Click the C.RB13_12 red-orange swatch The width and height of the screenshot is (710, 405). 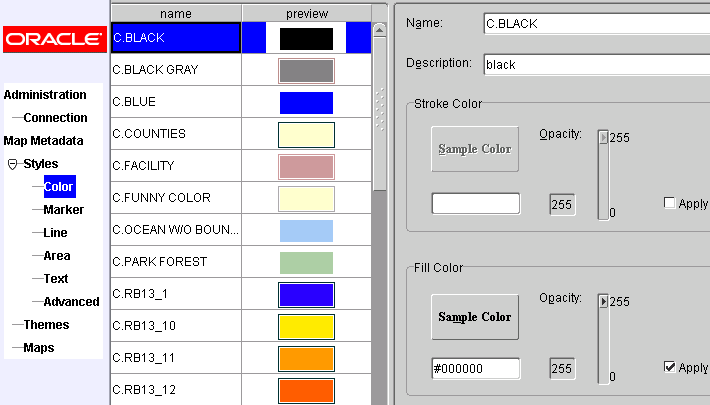click(x=306, y=391)
